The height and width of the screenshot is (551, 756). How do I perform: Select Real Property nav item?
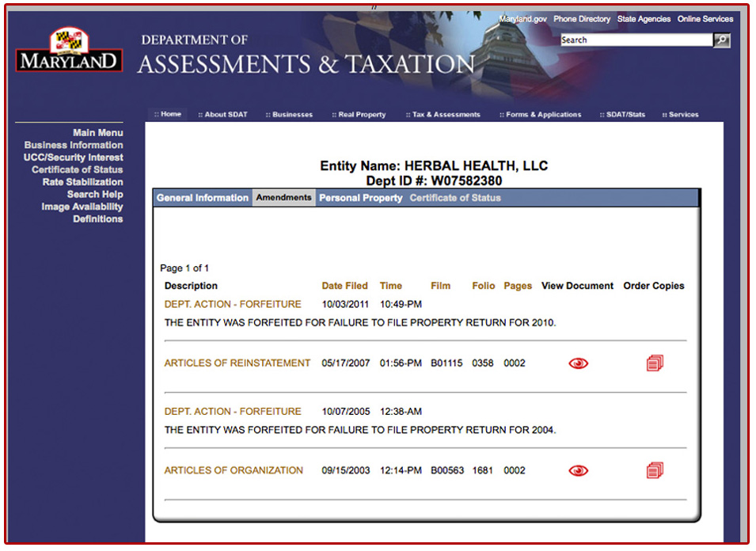359,115
